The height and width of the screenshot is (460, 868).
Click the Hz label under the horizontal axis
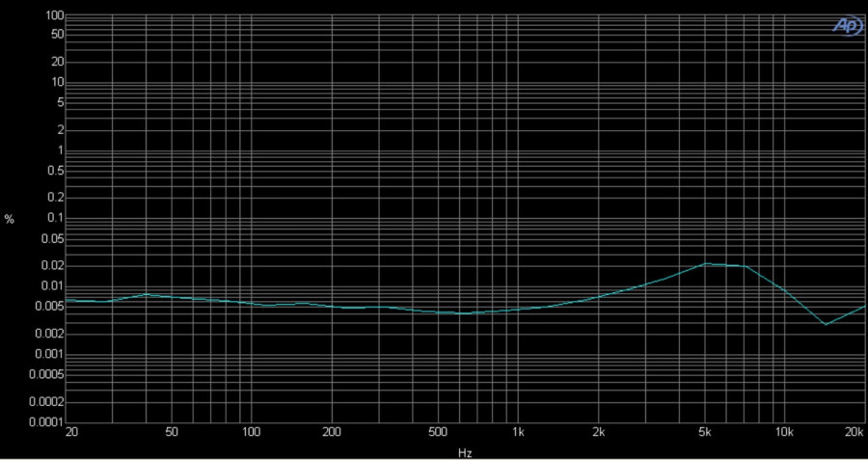pos(466,452)
